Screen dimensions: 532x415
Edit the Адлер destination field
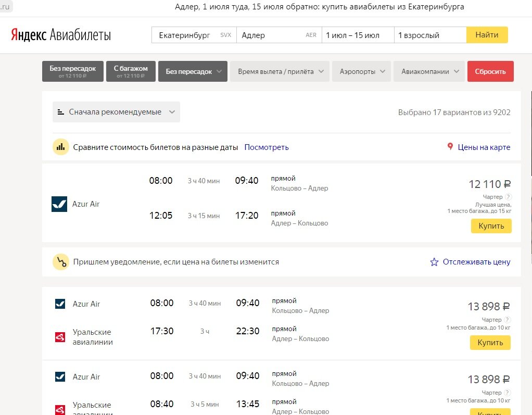pos(279,35)
